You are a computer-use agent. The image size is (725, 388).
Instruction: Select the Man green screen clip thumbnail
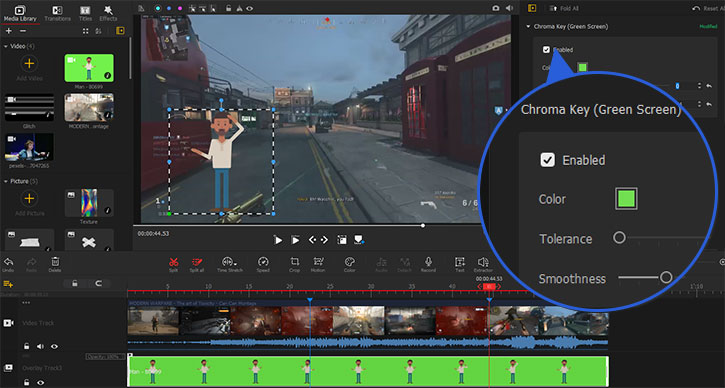point(89,68)
